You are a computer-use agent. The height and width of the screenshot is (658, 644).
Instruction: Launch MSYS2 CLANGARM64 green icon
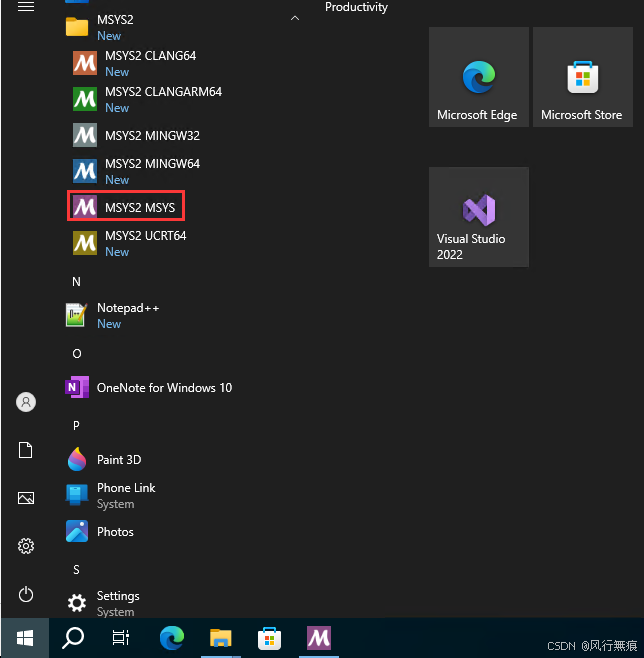tap(85, 99)
